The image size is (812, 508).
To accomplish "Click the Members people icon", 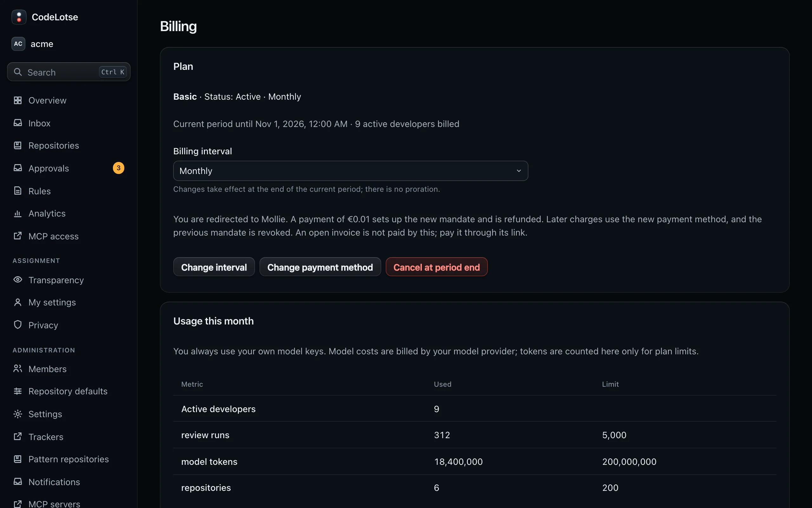I will tap(18, 369).
